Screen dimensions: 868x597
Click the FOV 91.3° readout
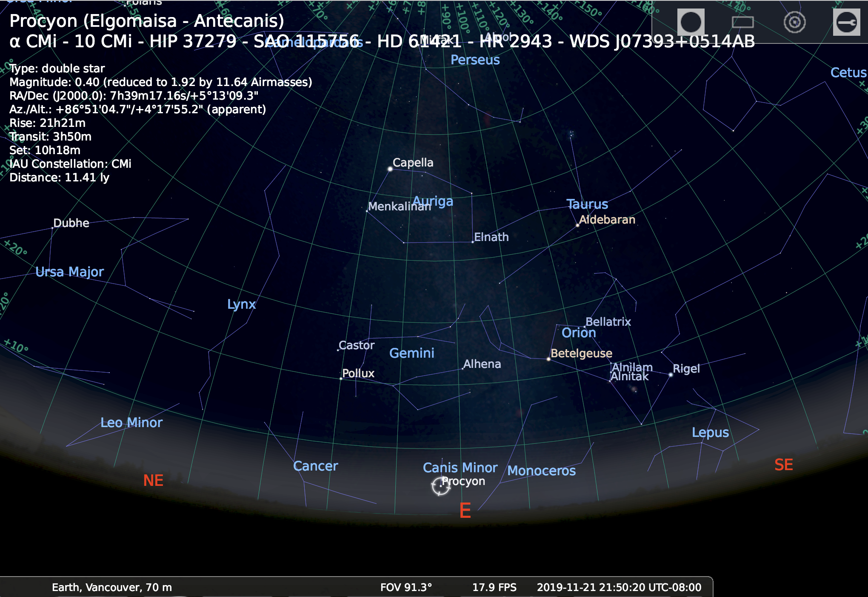(406, 588)
